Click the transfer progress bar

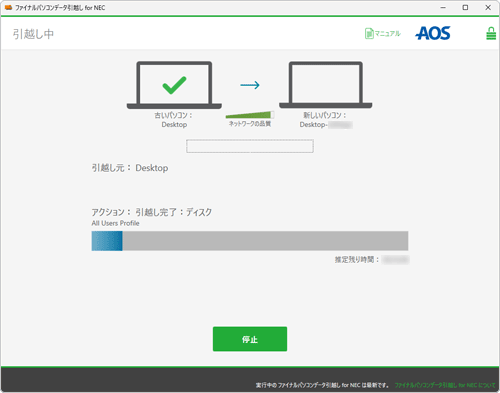(x=250, y=241)
